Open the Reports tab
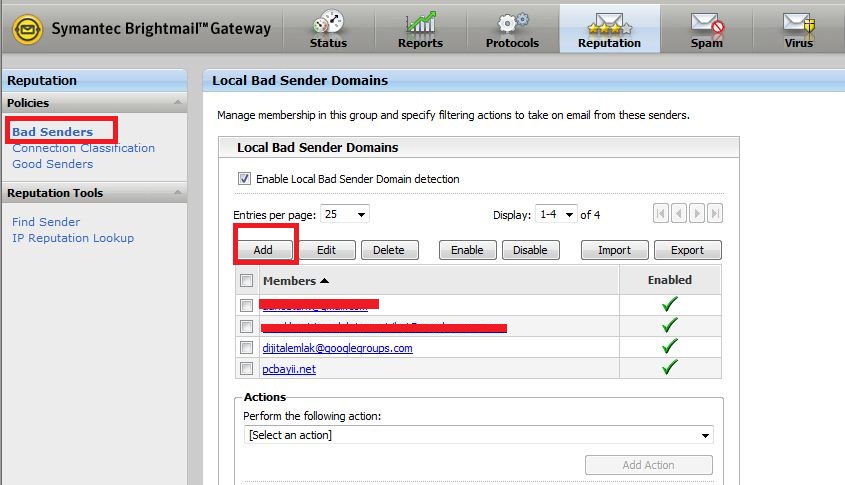 420,29
